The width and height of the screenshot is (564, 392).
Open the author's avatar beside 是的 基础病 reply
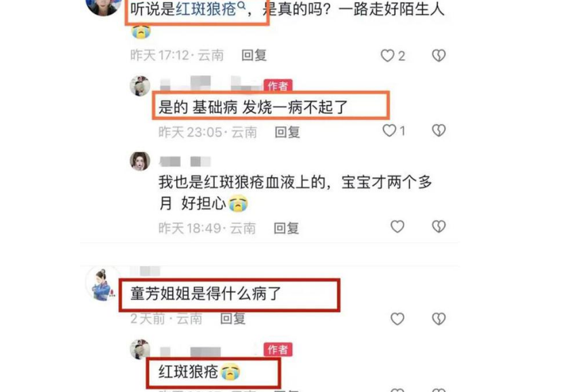point(140,86)
